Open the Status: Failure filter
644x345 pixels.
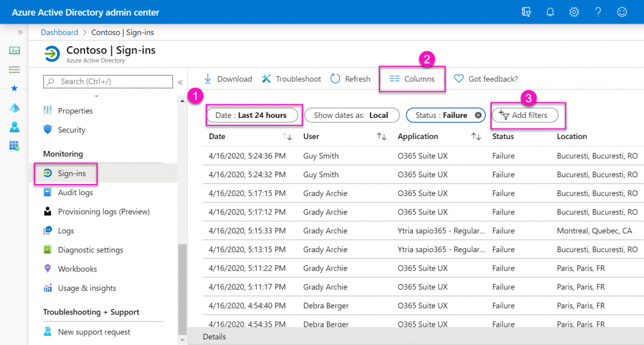(441, 115)
